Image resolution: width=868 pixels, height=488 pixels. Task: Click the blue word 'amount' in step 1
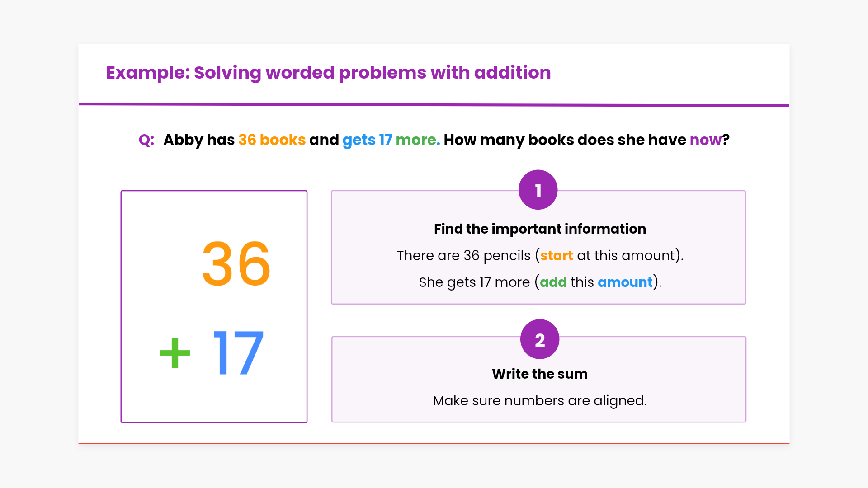coord(625,282)
